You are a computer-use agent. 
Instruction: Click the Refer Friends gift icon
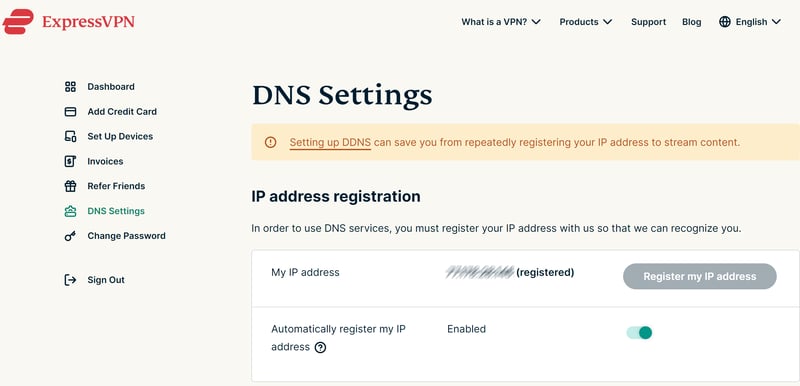(x=70, y=186)
